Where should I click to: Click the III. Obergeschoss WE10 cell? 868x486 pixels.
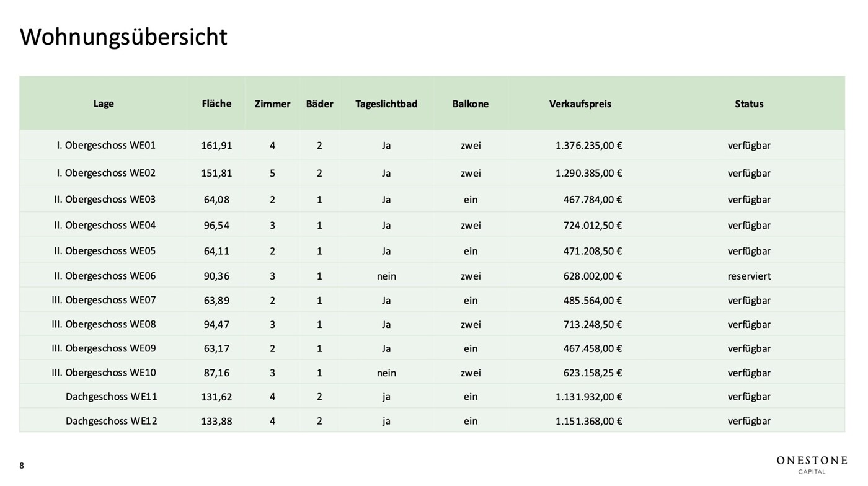[104, 373]
